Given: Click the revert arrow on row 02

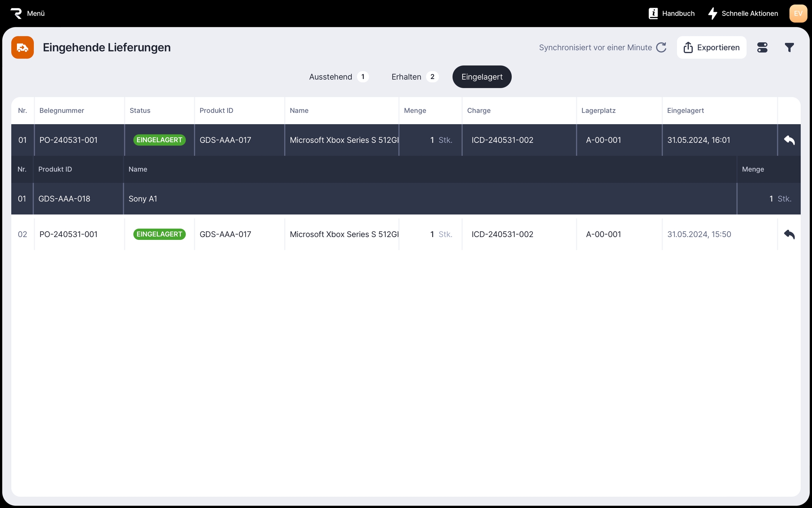Looking at the screenshot, I should (789, 234).
